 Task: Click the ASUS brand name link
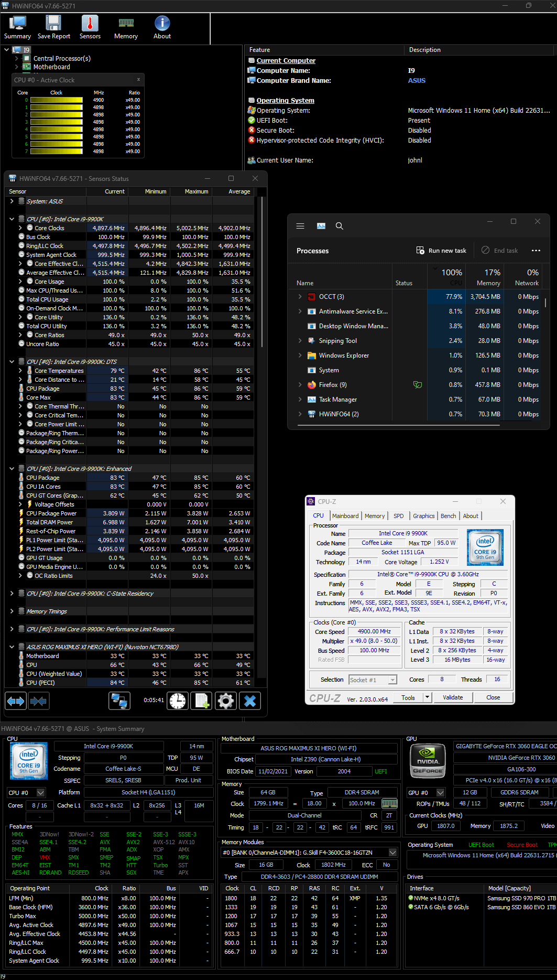(x=417, y=81)
